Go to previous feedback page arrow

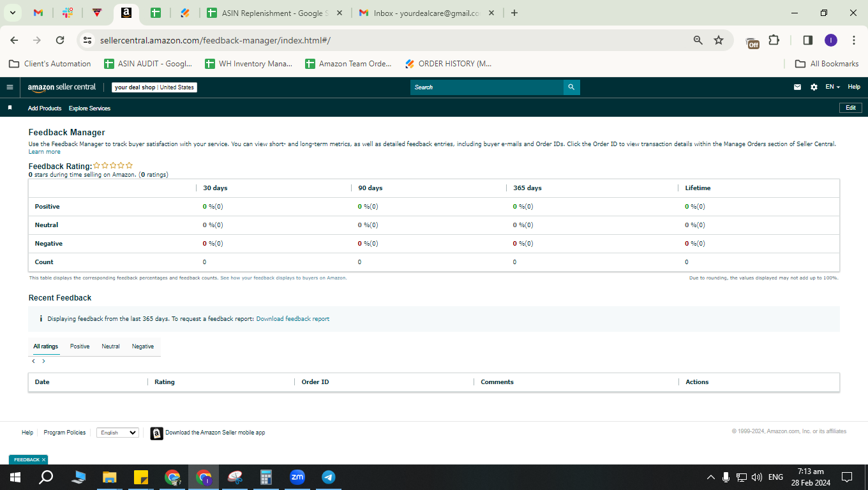point(34,361)
